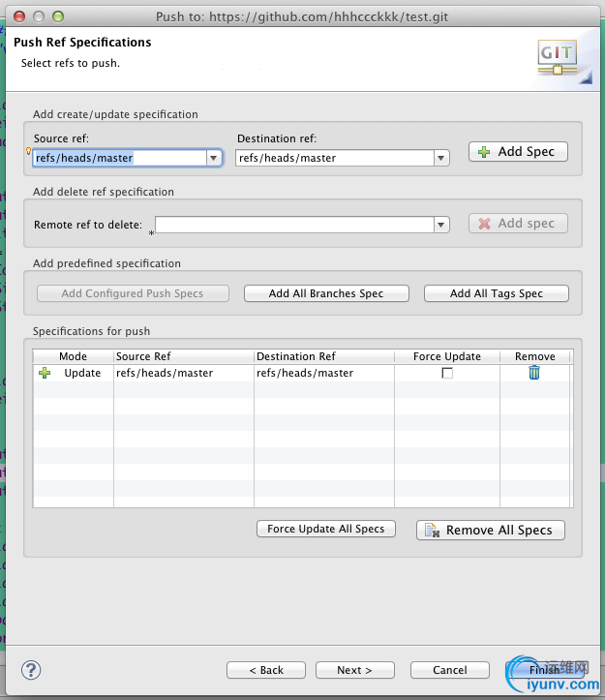The image size is (605, 700).
Task: Open Destination ref dropdown arrow
Action: 441,158
